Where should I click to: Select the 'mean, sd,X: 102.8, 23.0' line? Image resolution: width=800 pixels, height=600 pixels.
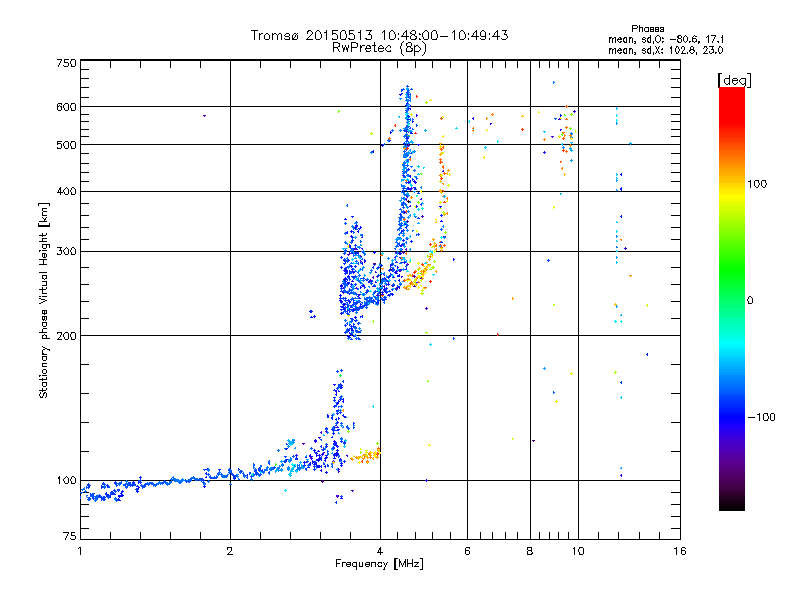665,50
